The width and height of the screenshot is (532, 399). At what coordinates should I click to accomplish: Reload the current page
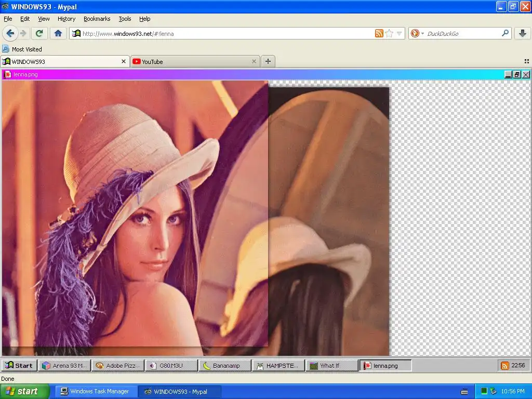39,33
